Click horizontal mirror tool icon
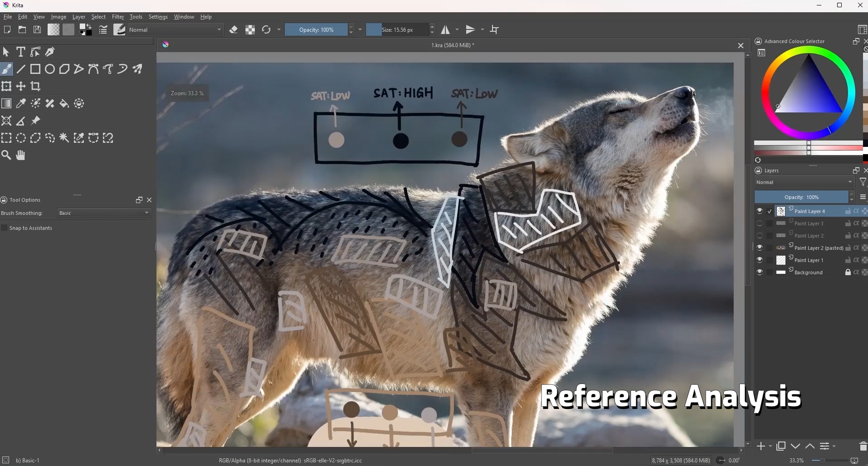Image resolution: width=868 pixels, height=466 pixels. [x=446, y=30]
